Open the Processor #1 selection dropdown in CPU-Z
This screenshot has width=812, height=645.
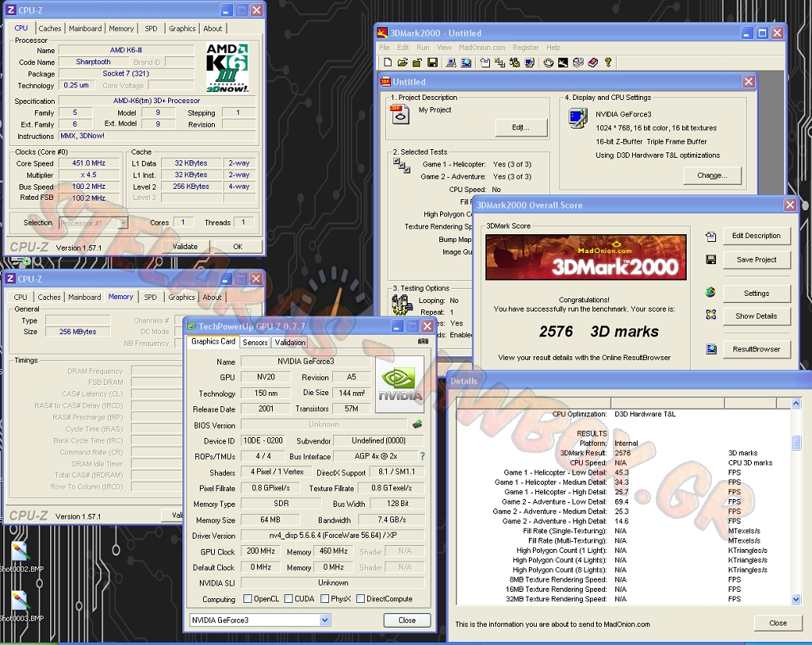(123, 223)
